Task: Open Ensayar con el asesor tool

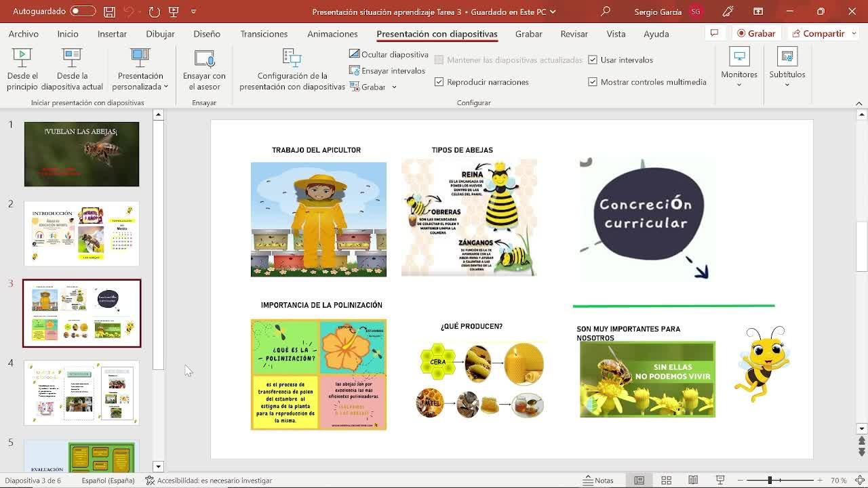Action: [204, 69]
